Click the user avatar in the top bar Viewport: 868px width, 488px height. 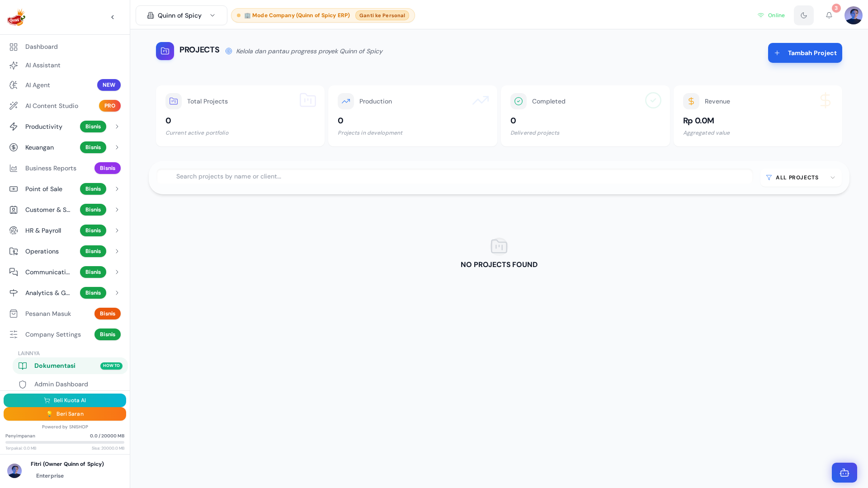(x=853, y=15)
